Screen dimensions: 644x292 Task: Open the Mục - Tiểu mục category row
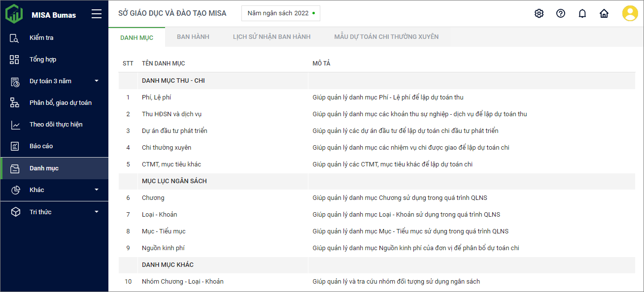[x=164, y=231]
